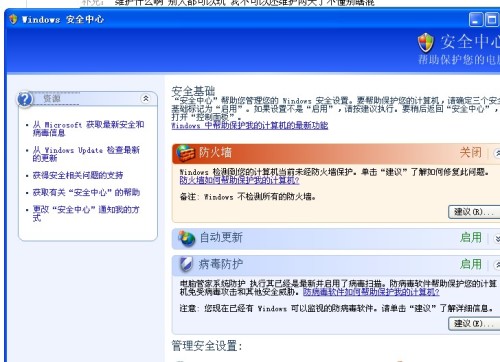This screenshot has width=500, height=362.
Task: Minimize the Windows 安全中心 window
Action: point(476,20)
